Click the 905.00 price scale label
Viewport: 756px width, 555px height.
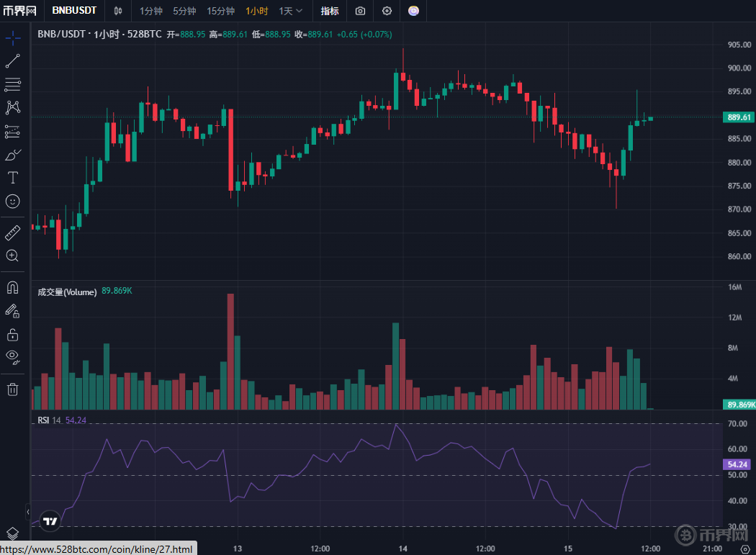(x=739, y=45)
